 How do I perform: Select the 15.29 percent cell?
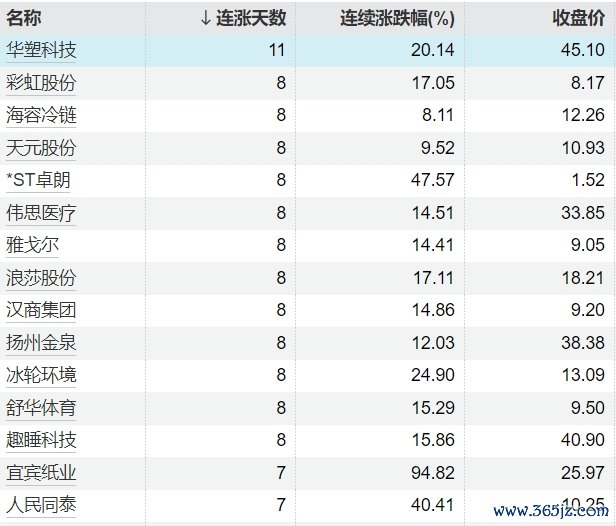pyautogui.click(x=433, y=408)
